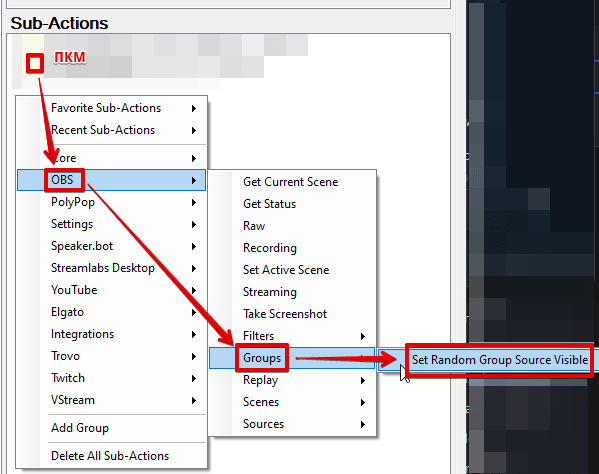Expand arrow beside Speaker.bot
The width and height of the screenshot is (599, 474).
[x=194, y=246]
